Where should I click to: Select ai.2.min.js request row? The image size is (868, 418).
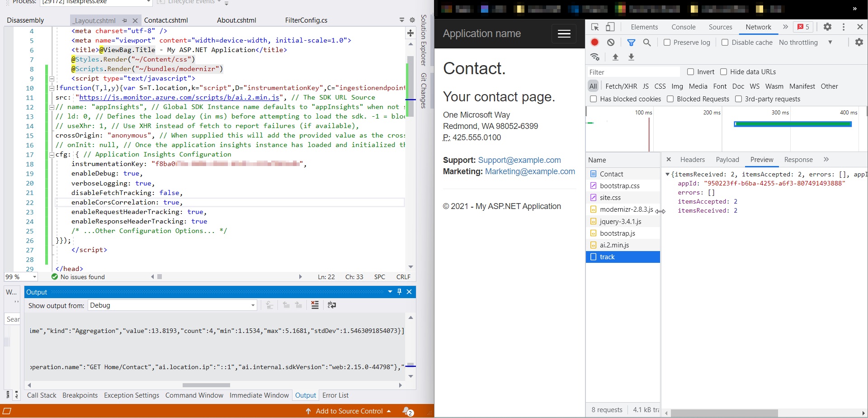(x=623, y=245)
